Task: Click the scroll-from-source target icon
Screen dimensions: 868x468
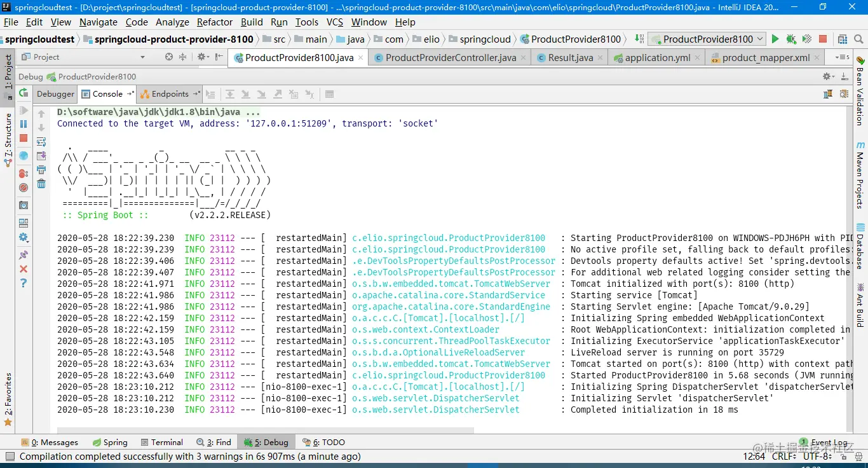Action: (x=169, y=57)
